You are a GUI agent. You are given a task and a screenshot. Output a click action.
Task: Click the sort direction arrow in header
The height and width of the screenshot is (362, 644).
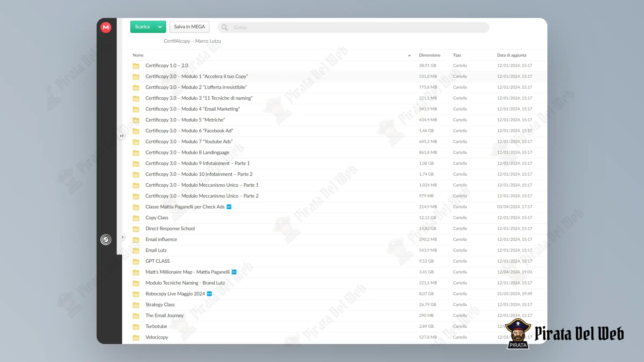tap(409, 56)
